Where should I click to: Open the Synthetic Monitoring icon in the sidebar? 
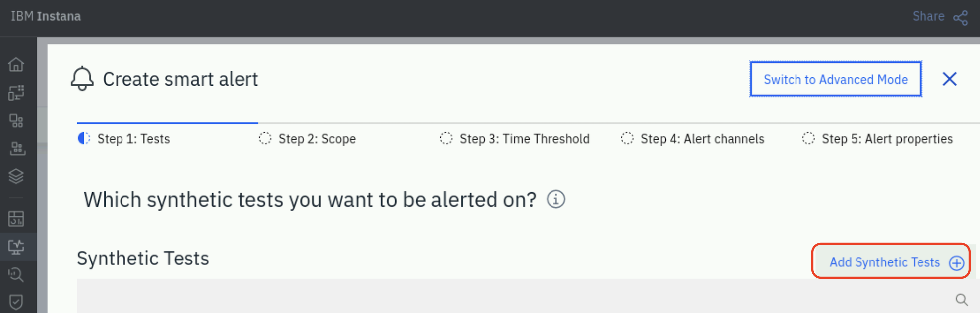point(16,247)
